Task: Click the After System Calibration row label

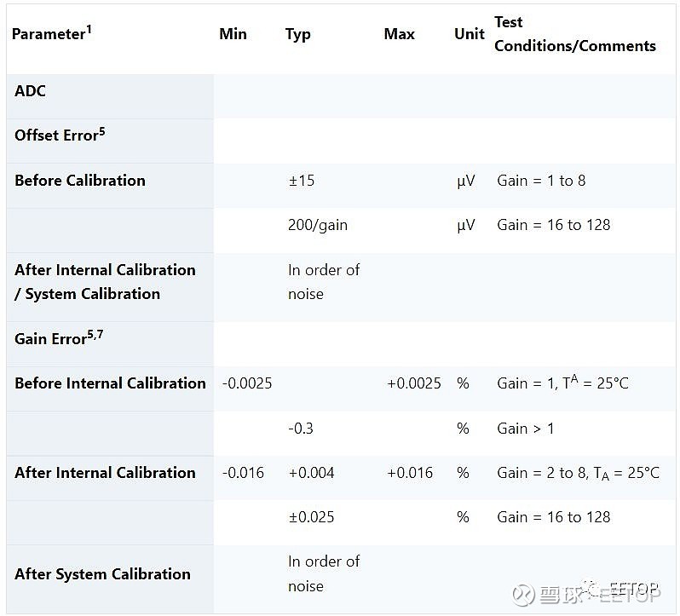Action: click(102, 574)
